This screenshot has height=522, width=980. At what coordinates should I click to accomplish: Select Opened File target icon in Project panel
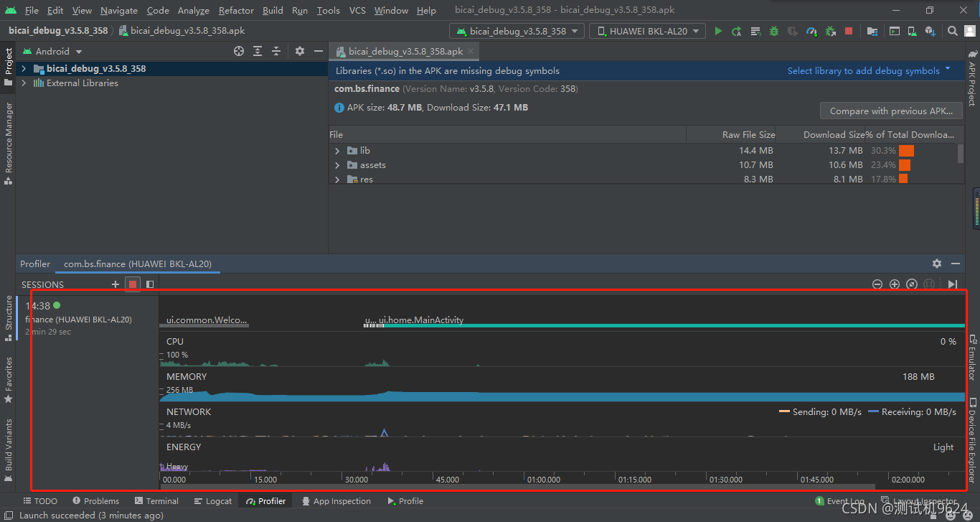(239, 51)
